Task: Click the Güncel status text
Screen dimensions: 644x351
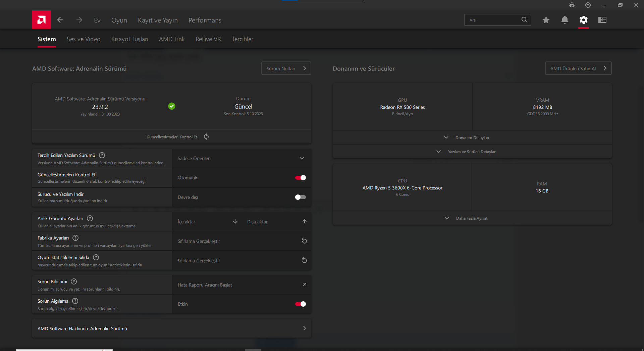Action: click(243, 106)
